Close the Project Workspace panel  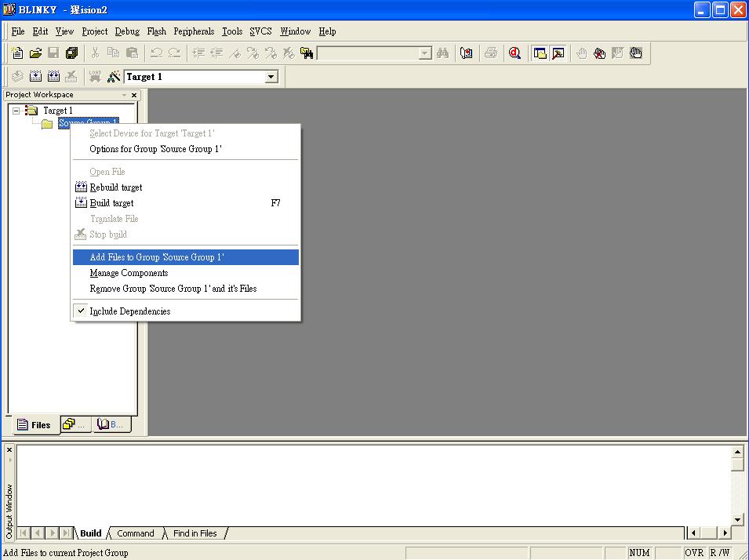pyautogui.click(x=134, y=95)
